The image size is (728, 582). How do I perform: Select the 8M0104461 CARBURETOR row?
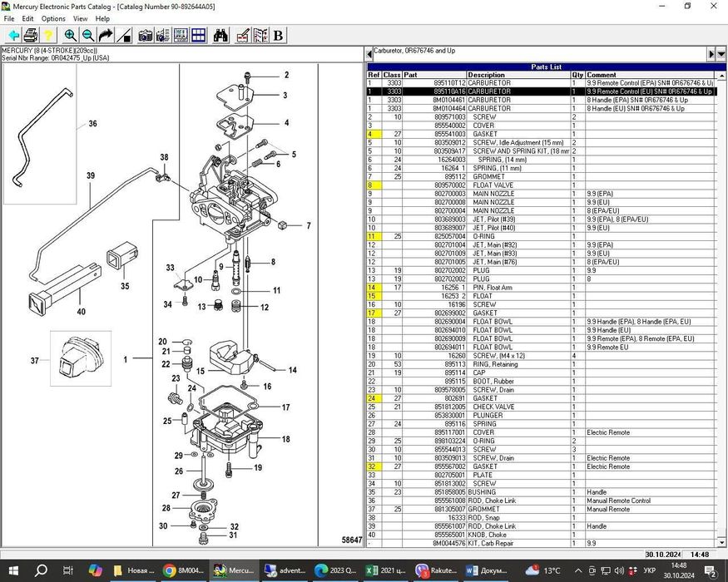541,100
